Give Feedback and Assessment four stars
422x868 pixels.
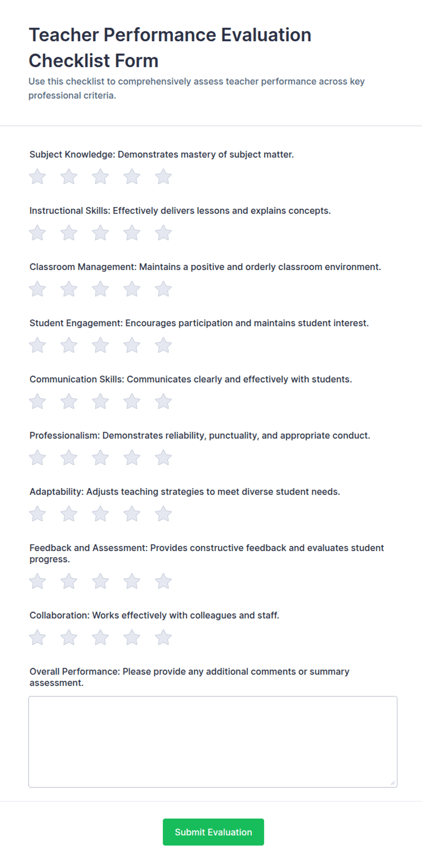click(132, 582)
